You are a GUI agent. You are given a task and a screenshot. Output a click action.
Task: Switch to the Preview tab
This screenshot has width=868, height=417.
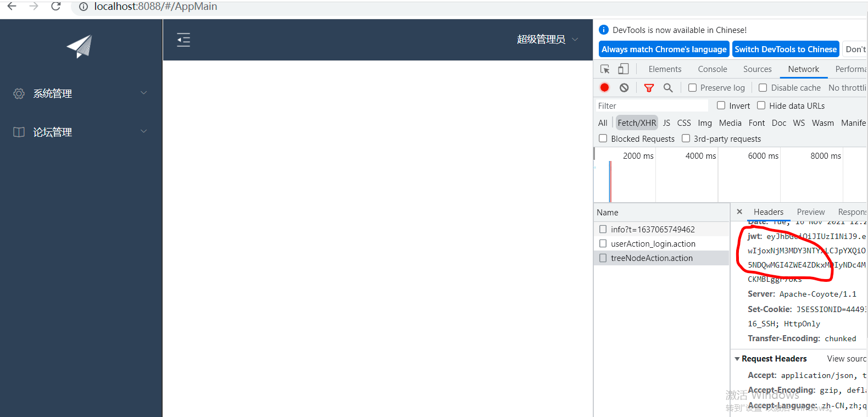tap(811, 212)
